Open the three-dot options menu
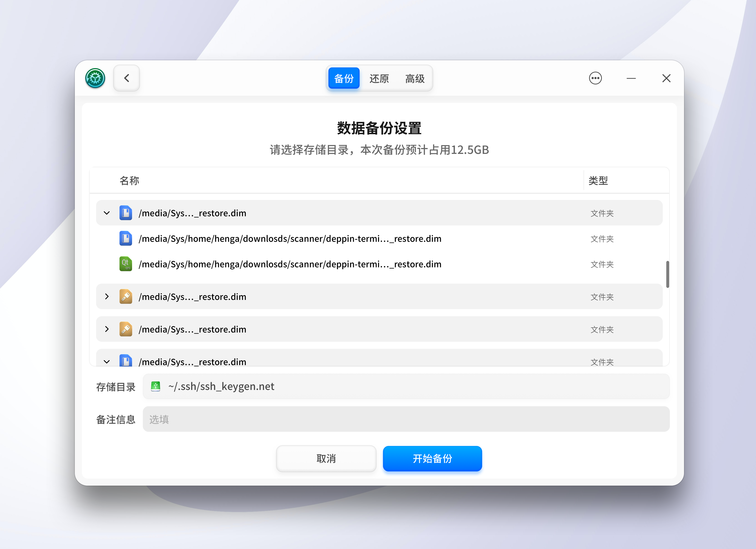The image size is (756, 549). 595,78
